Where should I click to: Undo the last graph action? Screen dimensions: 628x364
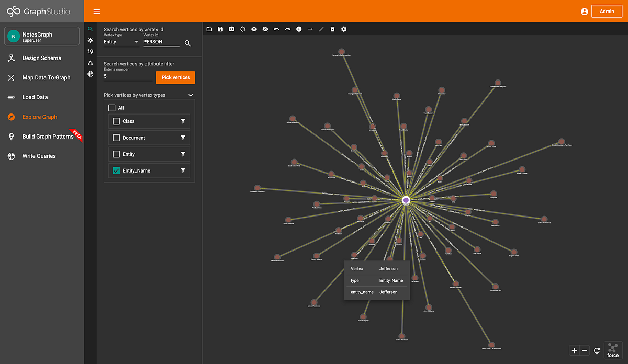point(276,29)
